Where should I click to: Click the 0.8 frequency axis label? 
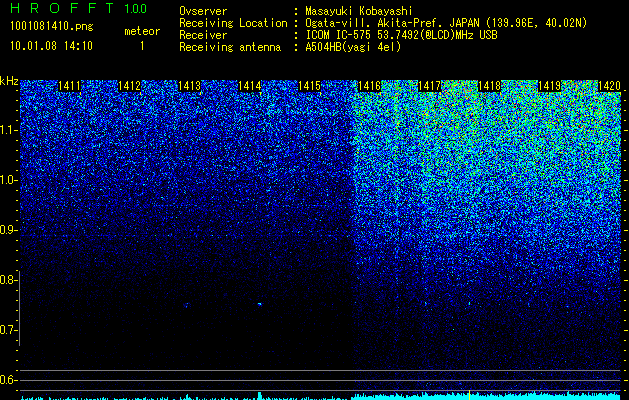(8, 280)
